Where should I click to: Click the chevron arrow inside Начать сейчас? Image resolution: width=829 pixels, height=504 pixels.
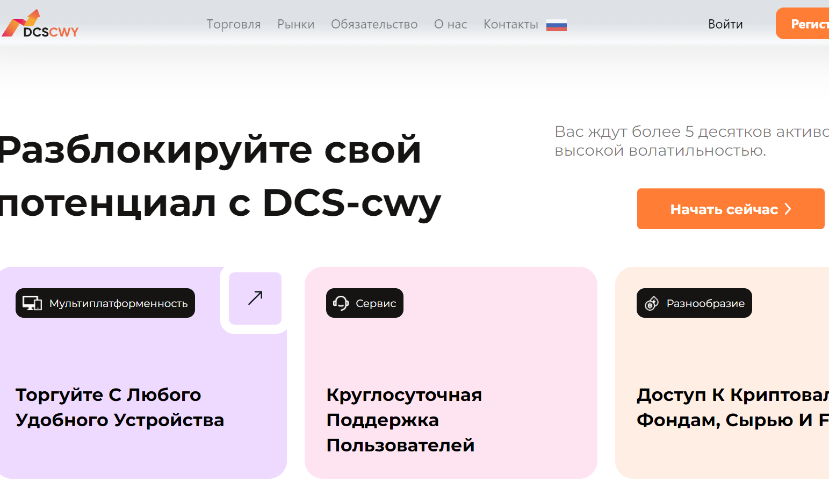(x=788, y=209)
